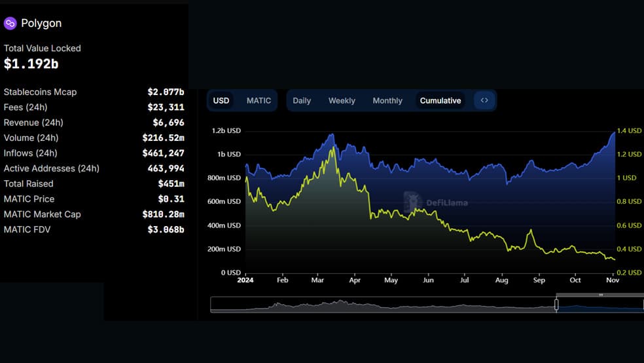Image resolution: width=644 pixels, height=363 pixels.
Task: Select the USD denomination toggle
Action: (221, 101)
